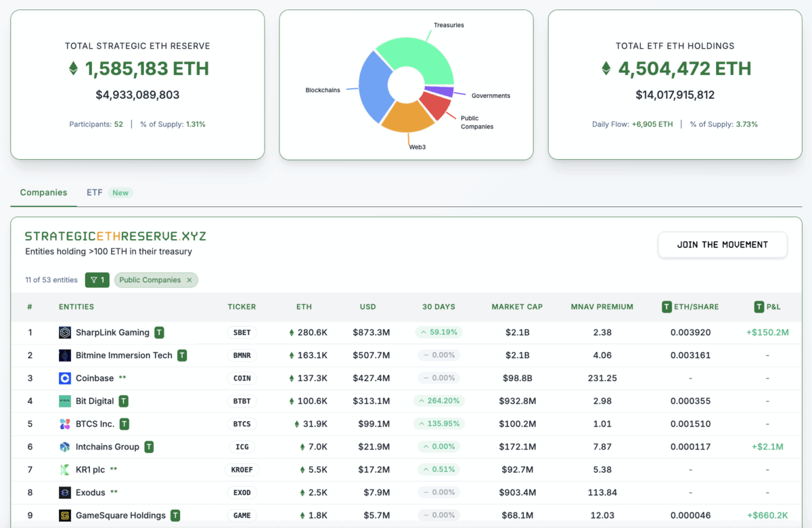
Task: Click the BTBT ticker badge
Action: pos(242,401)
